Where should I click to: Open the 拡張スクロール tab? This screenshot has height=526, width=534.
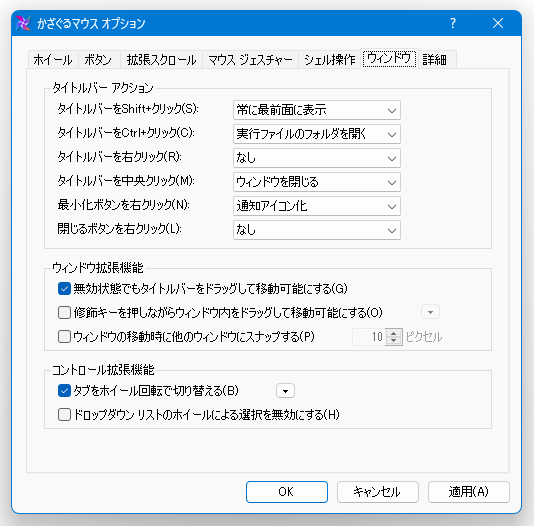161,60
